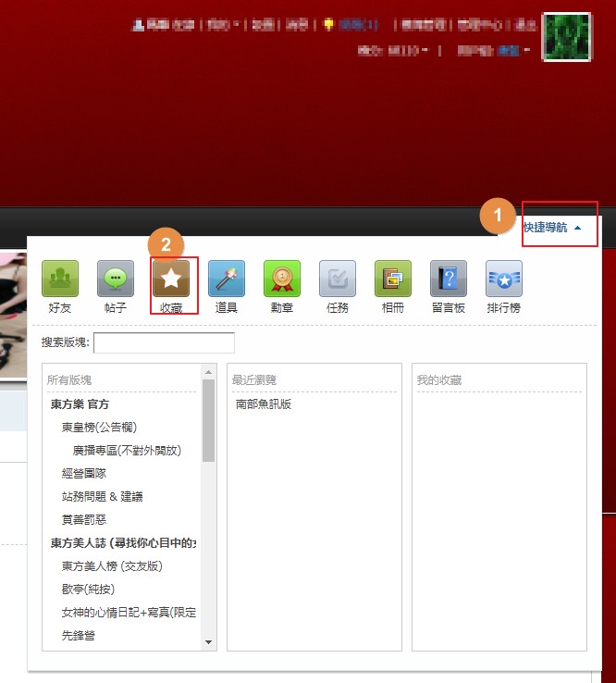Click the partially visible photo on the left
The height and width of the screenshot is (683, 616).
point(13,316)
